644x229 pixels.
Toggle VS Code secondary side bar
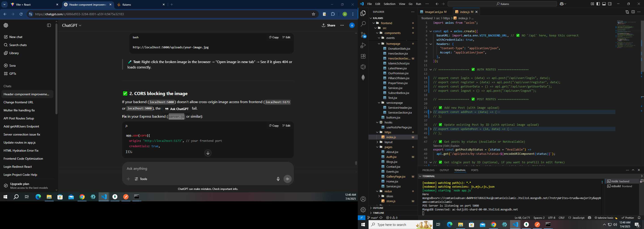pyautogui.click(x=610, y=4)
